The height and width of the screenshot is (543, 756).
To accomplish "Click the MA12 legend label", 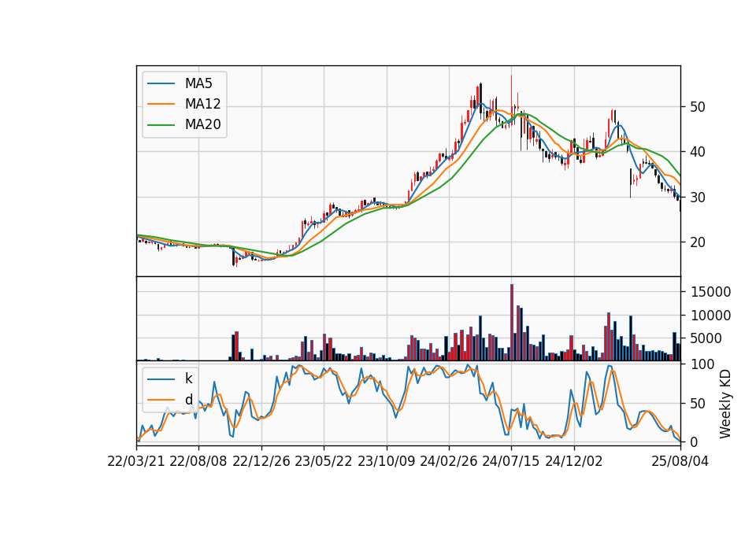I will tap(202, 104).
